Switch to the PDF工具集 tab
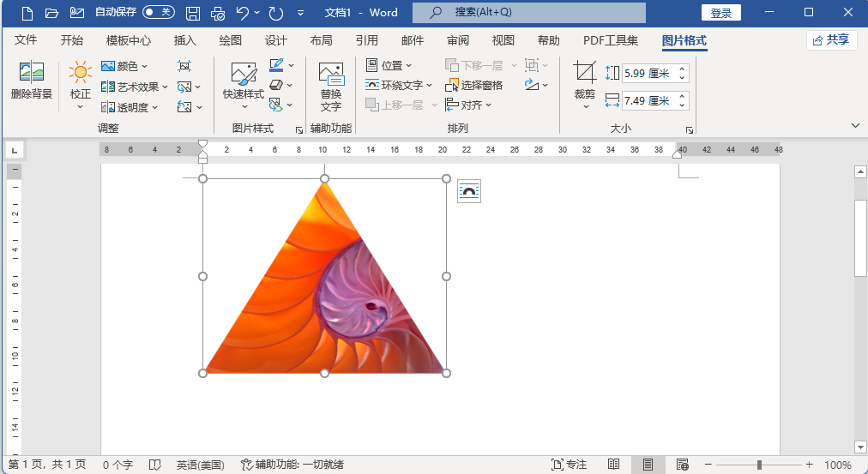Image resolution: width=868 pixels, height=474 pixels. (x=611, y=39)
